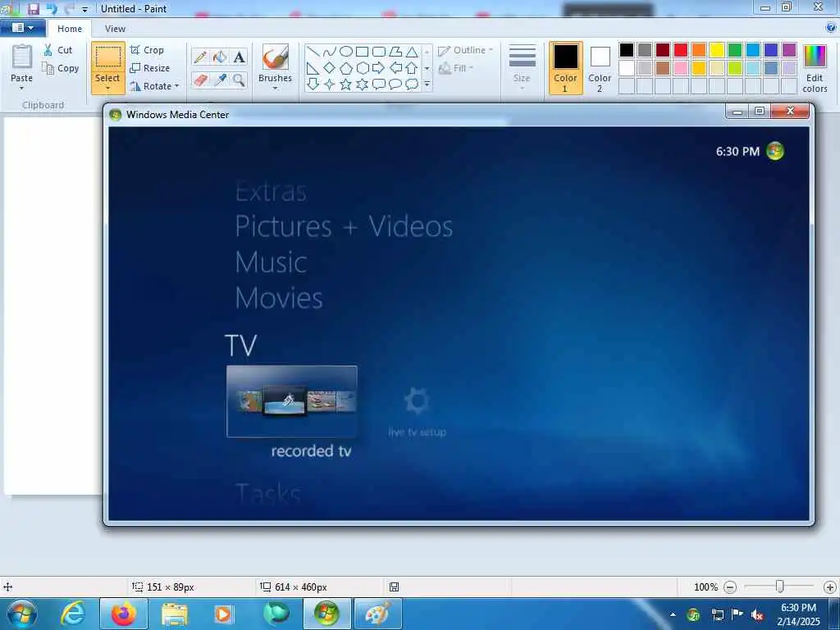Open Windows Explorer folder taskbar icon
840x630 pixels.
pos(175,614)
